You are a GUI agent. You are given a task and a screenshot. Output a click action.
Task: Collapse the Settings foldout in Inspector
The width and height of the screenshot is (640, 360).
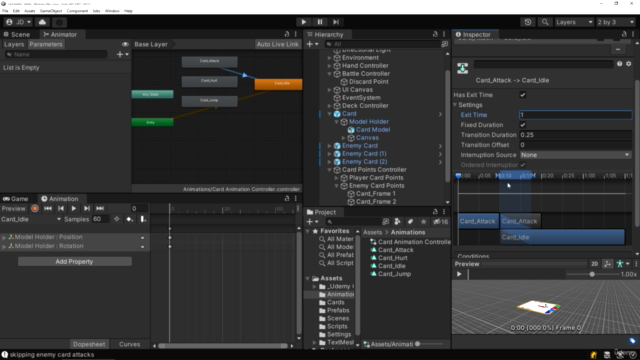pos(455,105)
